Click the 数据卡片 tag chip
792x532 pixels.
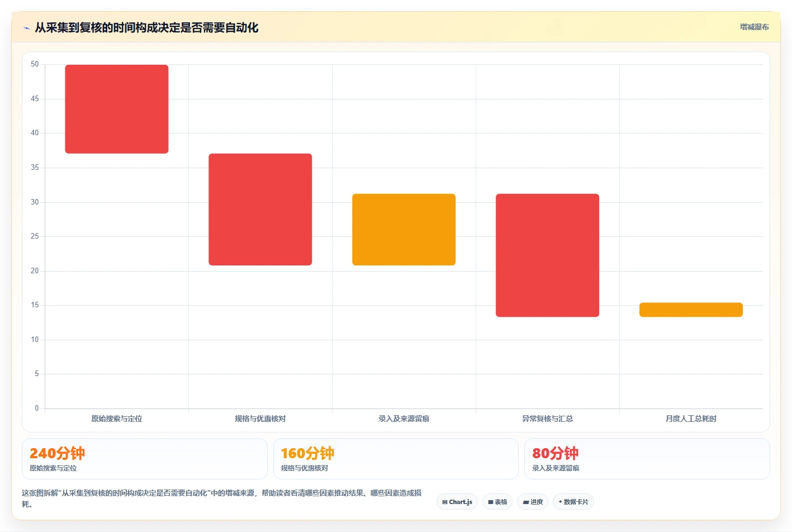(x=573, y=502)
